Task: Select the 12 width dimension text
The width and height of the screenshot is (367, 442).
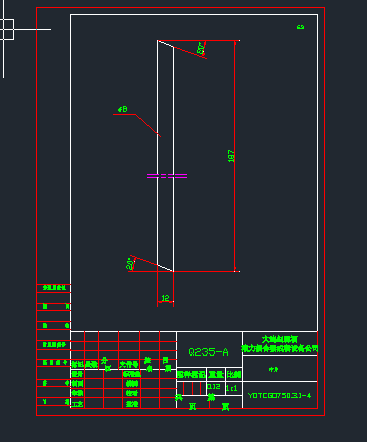Action: pyautogui.click(x=165, y=298)
